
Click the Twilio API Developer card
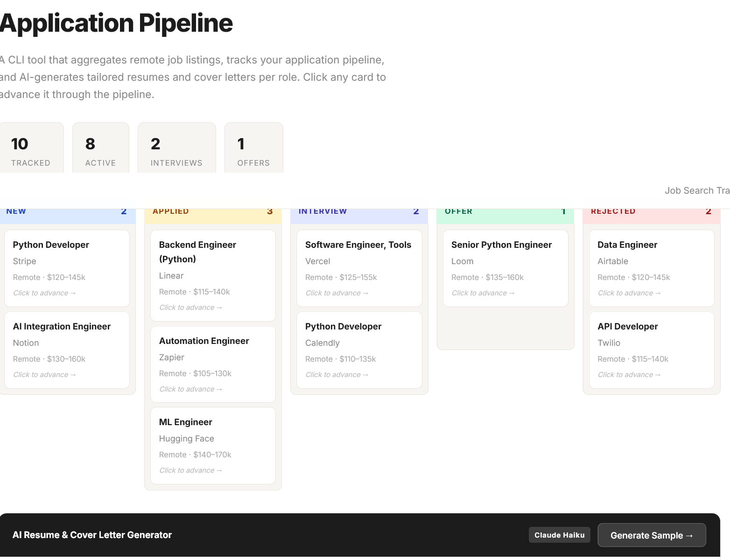[x=651, y=350]
